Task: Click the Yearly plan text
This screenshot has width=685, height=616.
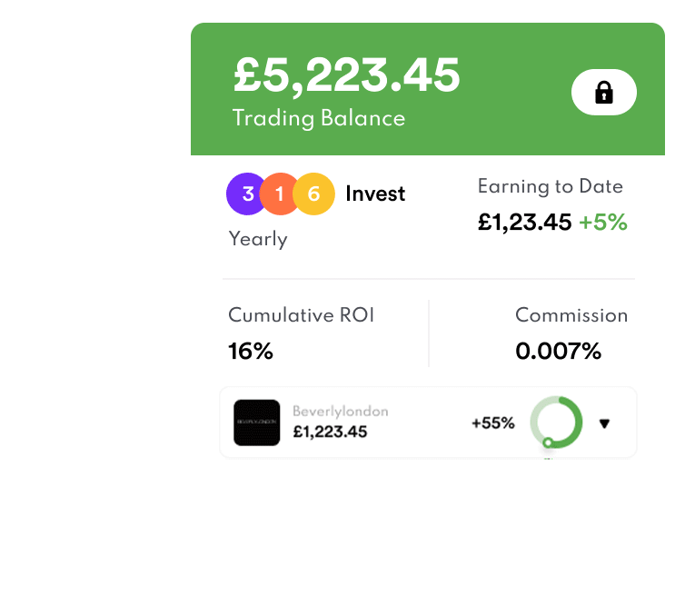Action: pos(257,239)
